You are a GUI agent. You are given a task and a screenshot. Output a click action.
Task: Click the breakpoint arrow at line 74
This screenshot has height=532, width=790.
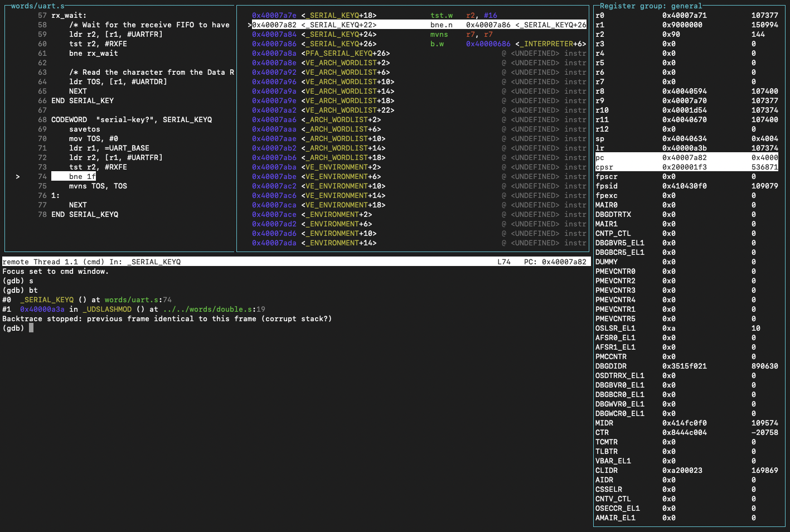[17, 176]
